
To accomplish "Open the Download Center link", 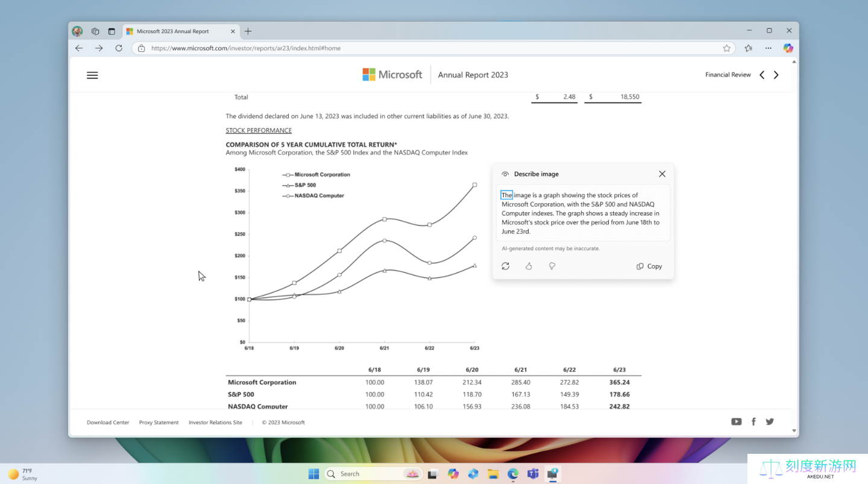I will (x=108, y=423).
